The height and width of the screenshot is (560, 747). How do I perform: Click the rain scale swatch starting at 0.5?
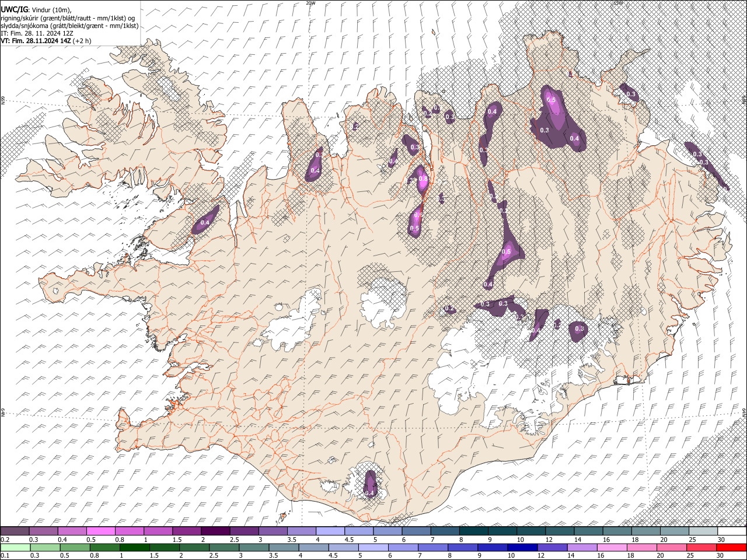tap(76, 548)
